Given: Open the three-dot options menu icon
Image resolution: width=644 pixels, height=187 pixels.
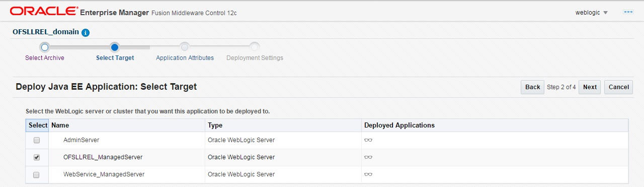Looking at the screenshot, I should (628, 12).
